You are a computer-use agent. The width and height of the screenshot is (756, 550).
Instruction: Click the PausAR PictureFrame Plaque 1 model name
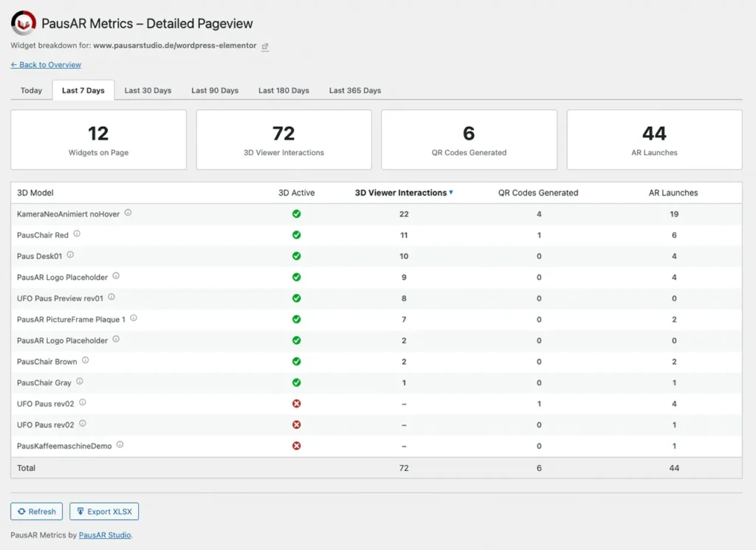pos(71,320)
